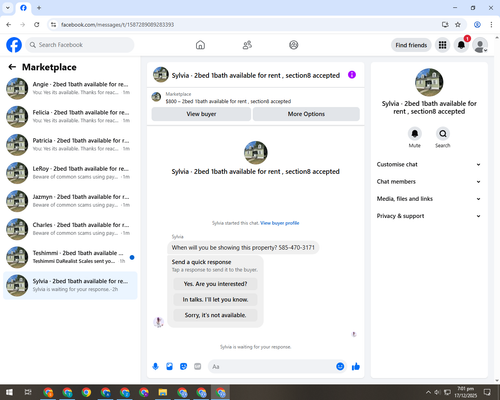Open a new Chrome tab
Screen dimensions: 500x400
(x=39, y=8)
